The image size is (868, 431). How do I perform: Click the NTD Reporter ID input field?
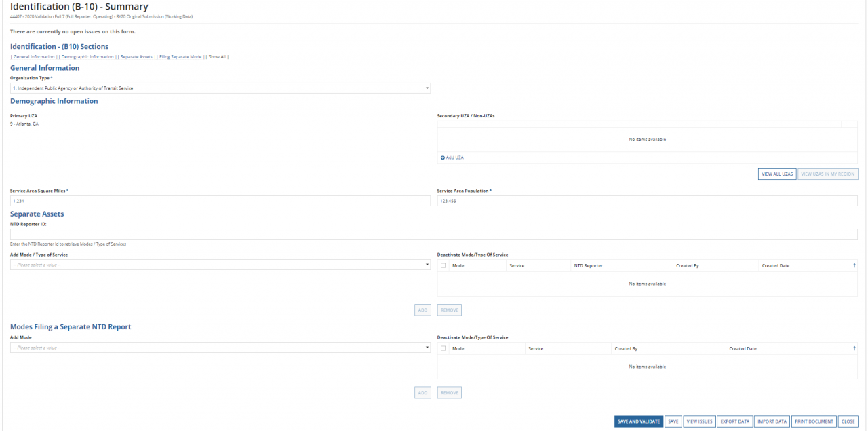pos(433,234)
